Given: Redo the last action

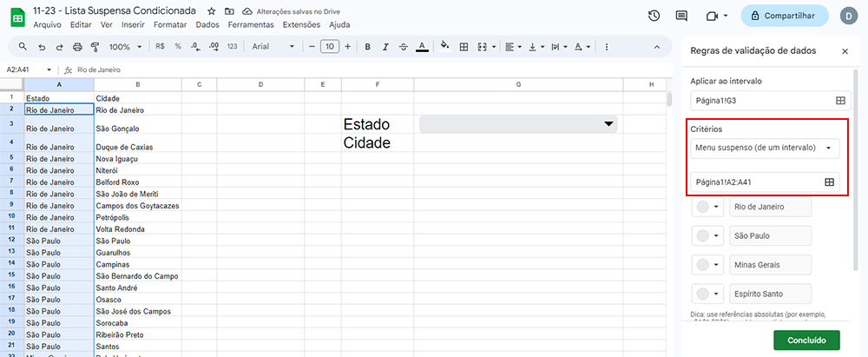Looking at the screenshot, I should [x=59, y=47].
